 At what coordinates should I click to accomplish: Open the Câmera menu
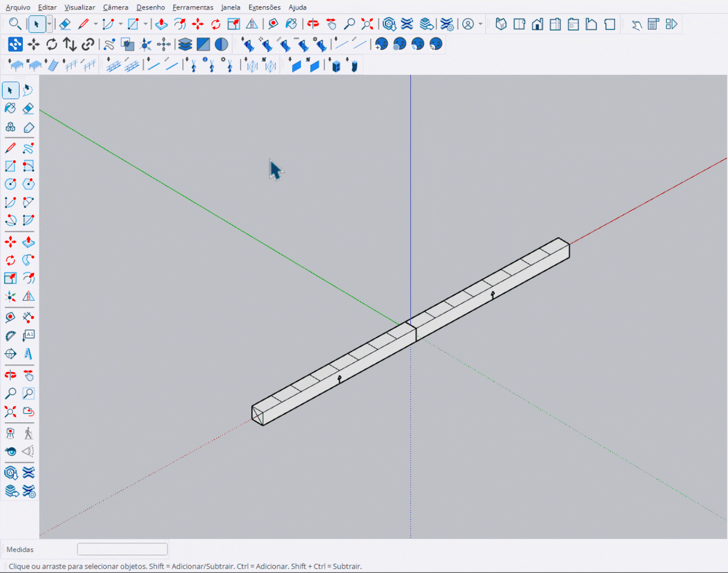click(116, 7)
